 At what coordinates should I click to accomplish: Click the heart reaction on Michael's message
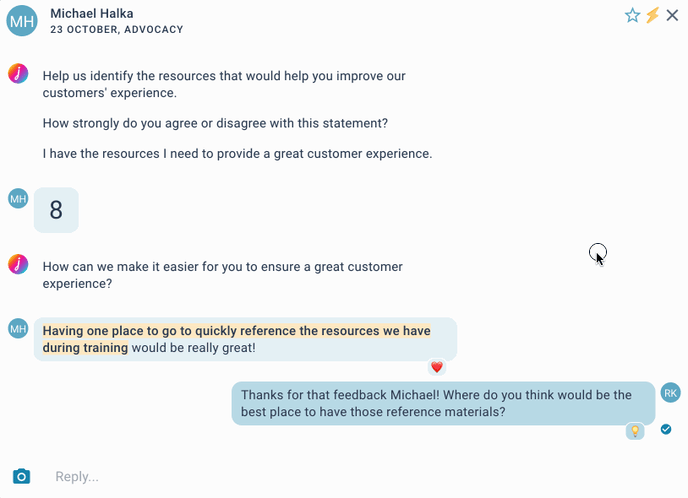pos(437,367)
